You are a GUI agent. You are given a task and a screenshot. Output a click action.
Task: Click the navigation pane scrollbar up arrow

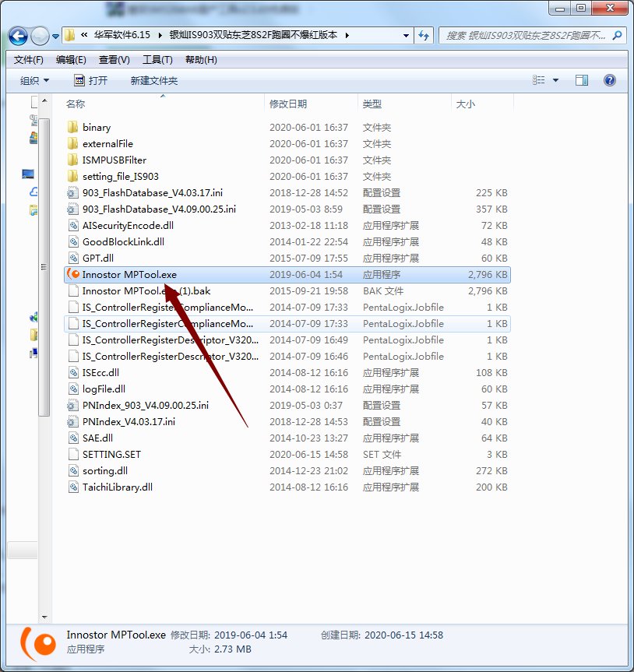[x=44, y=101]
